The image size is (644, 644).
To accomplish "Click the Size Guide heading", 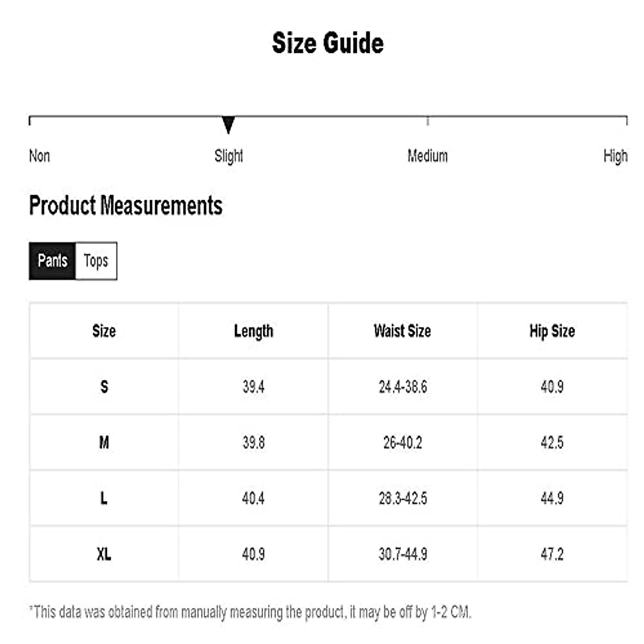I will [x=328, y=43].
